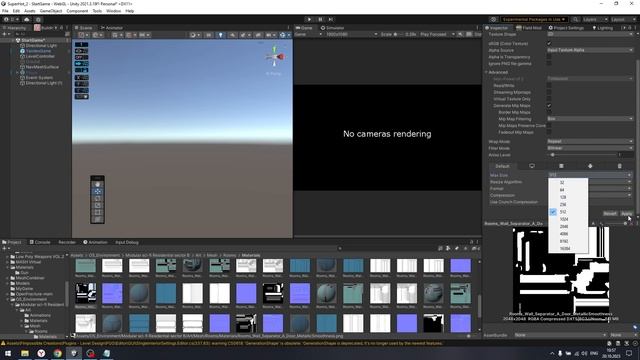Open the Edit menu
640x360 pixels.
point(16,11)
